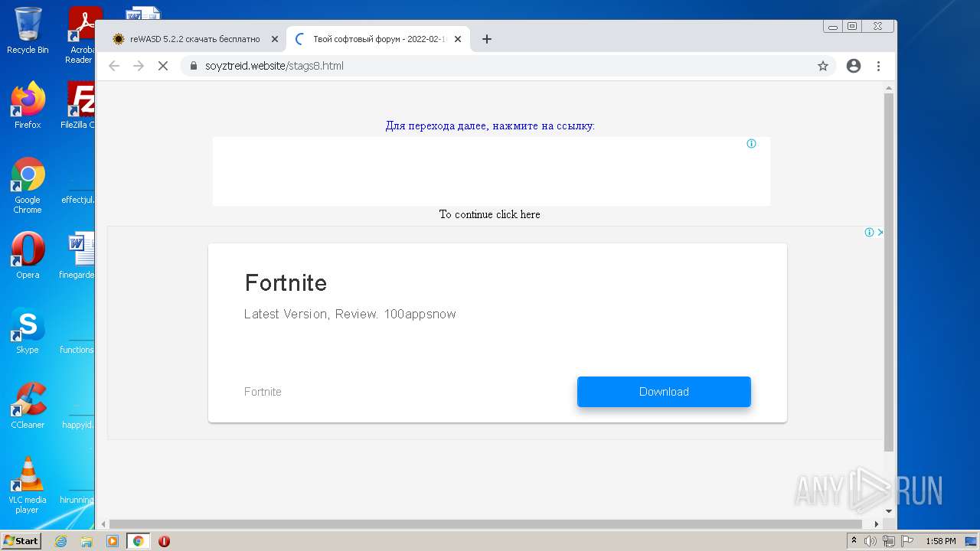
Task: Launch Firefox from the desktop
Action: [28, 106]
